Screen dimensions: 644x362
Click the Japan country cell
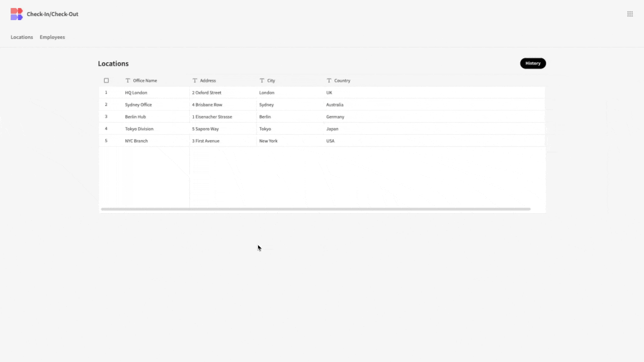coord(357,129)
